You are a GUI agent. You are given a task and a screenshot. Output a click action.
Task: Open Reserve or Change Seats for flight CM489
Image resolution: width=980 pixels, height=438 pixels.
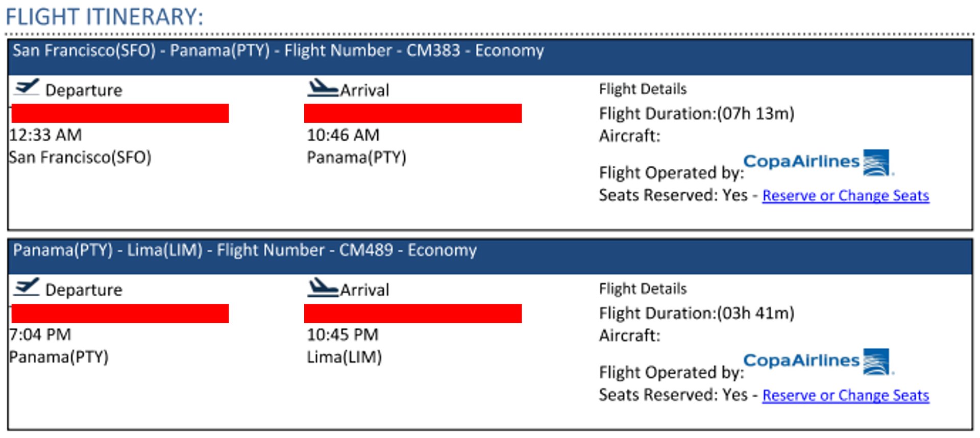[x=845, y=395]
